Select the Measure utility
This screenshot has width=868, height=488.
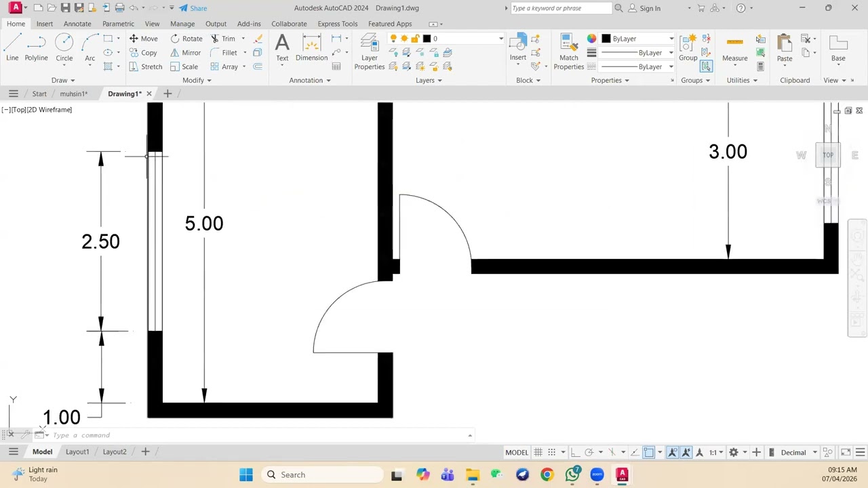(735, 49)
